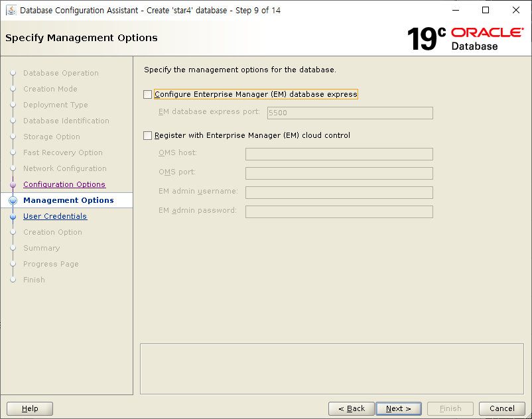Click the empty message area panel
Image resolution: width=532 pixels, height=419 pixels.
[x=332, y=369]
